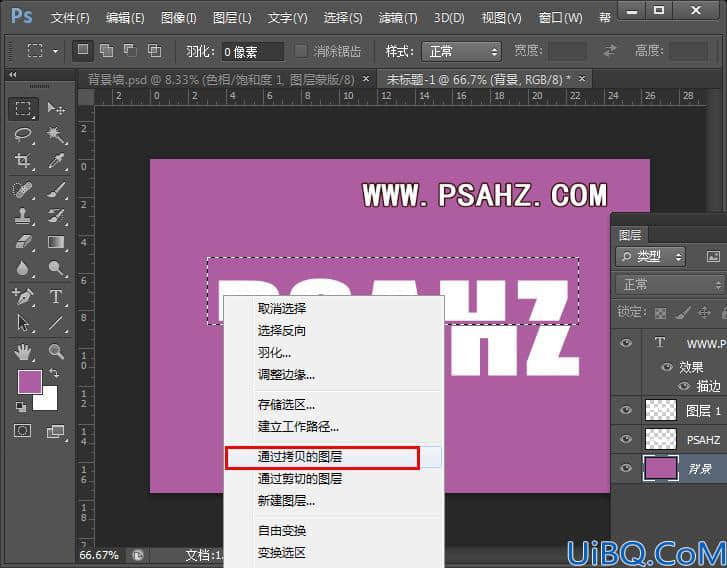
Task: Open the 滤镜(T) menu
Action: pyautogui.click(x=398, y=18)
